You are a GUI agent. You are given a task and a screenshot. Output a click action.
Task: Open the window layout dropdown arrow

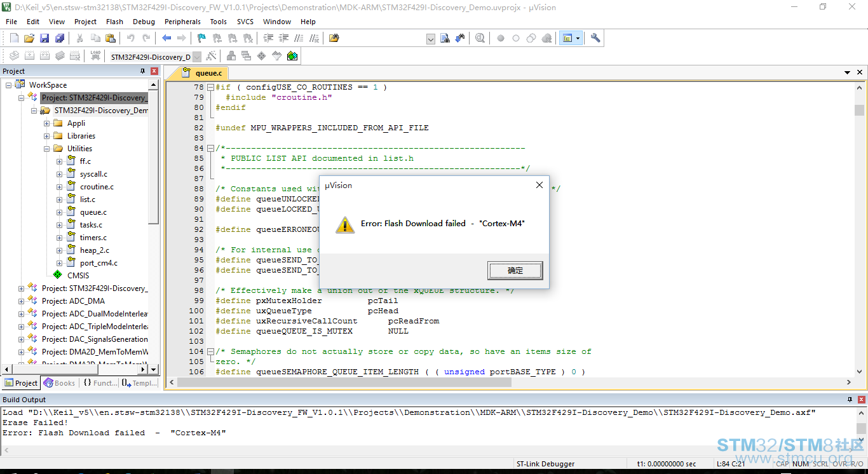pos(578,38)
